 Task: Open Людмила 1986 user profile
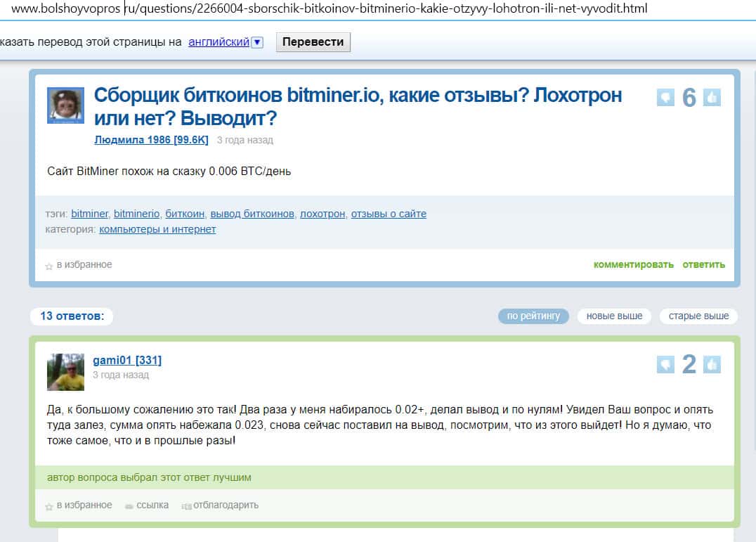(151, 140)
